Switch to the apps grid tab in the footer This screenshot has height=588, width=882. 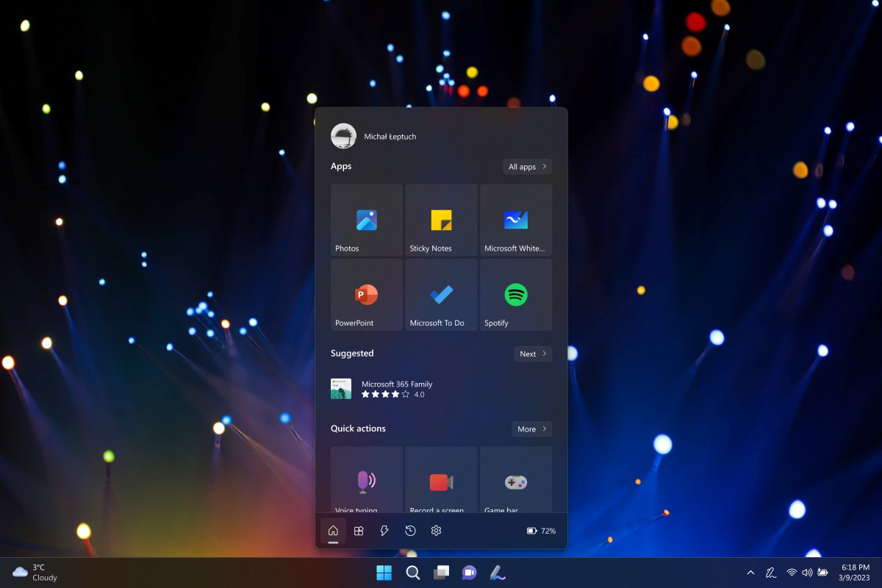[359, 531]
